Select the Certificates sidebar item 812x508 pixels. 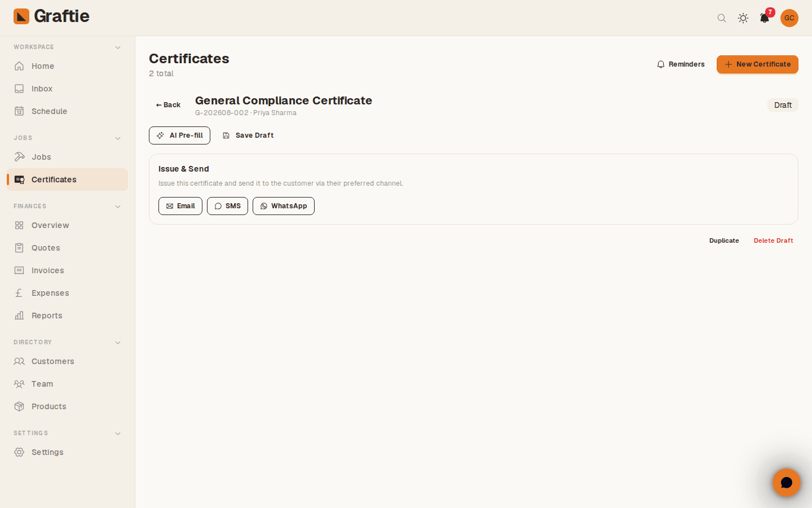coord(67,179)
